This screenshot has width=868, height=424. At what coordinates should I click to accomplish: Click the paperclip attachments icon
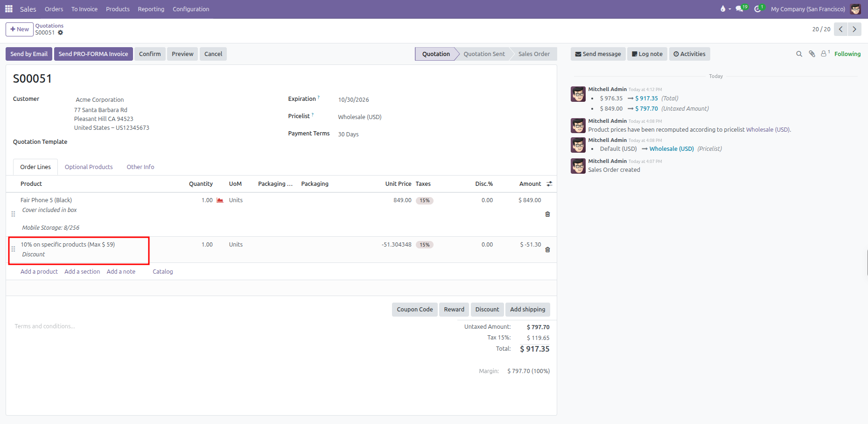click(812, 54)
